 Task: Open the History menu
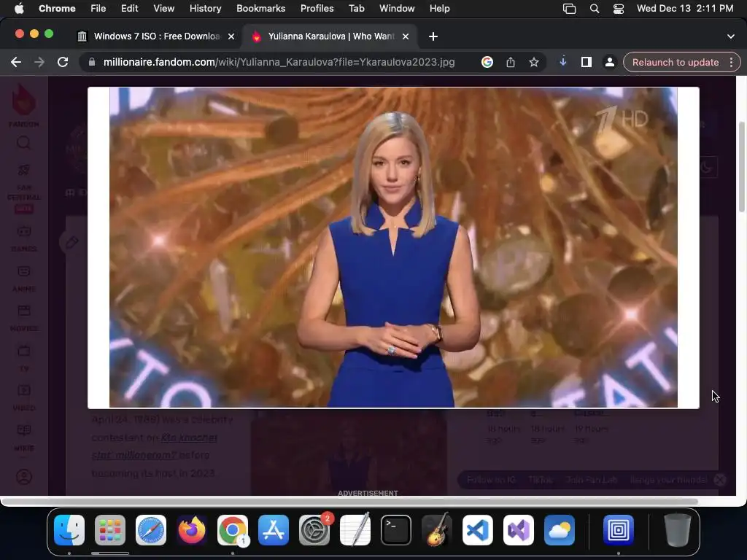point(205,8)
